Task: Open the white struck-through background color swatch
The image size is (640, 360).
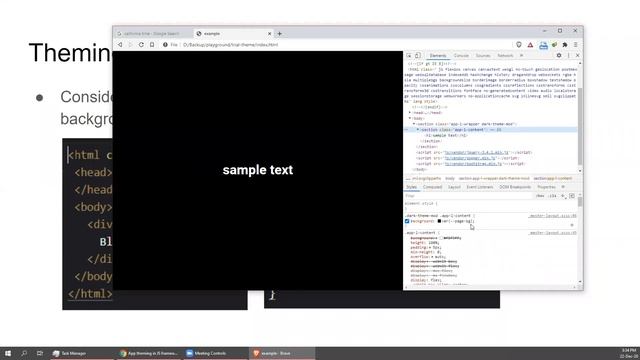Action: (x=441, y=238)
